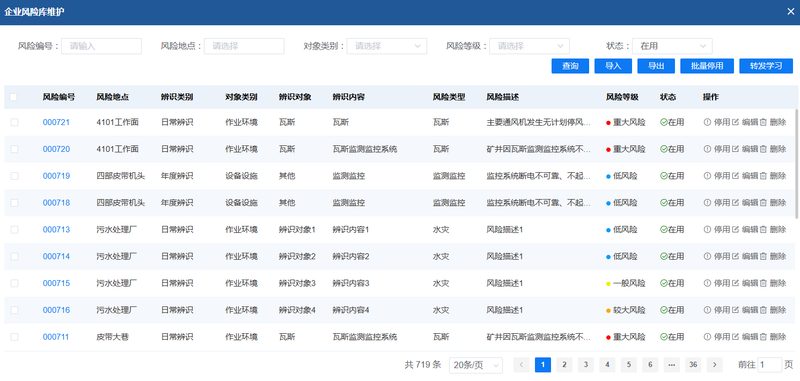Check the checkbox for row 000718
This screenshot has height=381, width=800.
coord(14,202)
